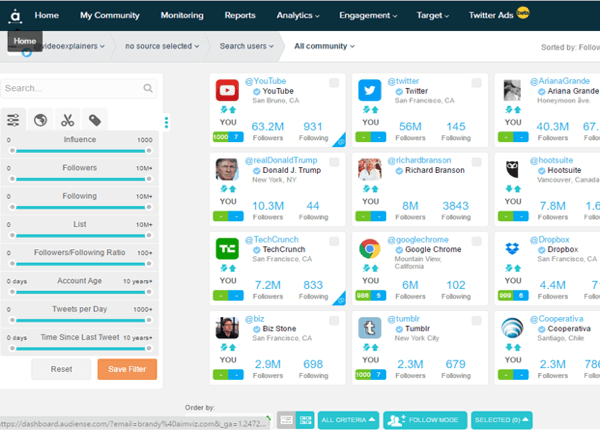Open the Monitoring menu item

(x=182, y=15)
